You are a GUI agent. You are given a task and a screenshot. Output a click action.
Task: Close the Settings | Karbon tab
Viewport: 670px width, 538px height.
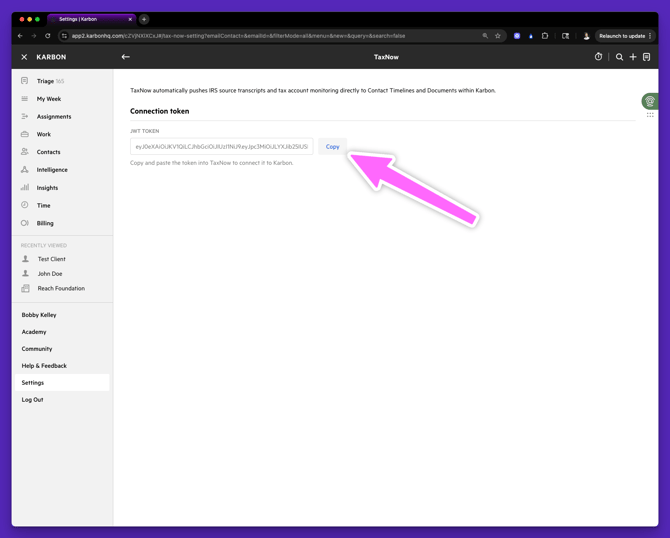[130, 19]
